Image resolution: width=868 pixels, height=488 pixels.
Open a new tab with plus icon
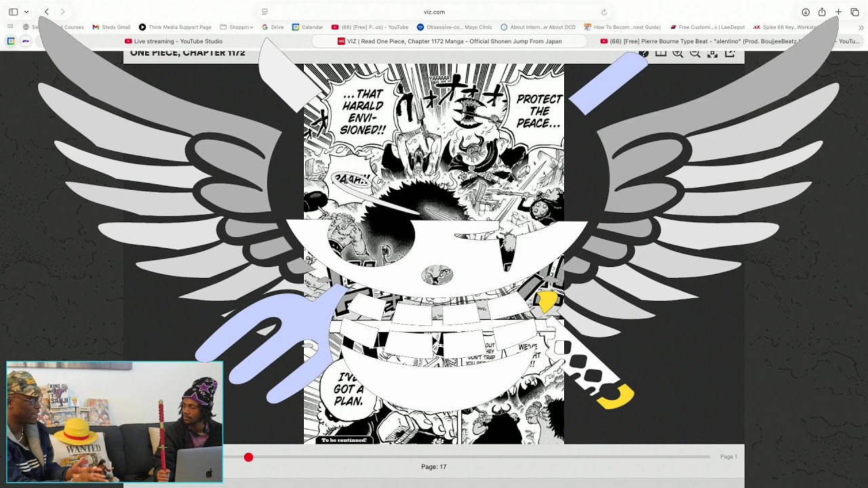click(x=838, y=12)
